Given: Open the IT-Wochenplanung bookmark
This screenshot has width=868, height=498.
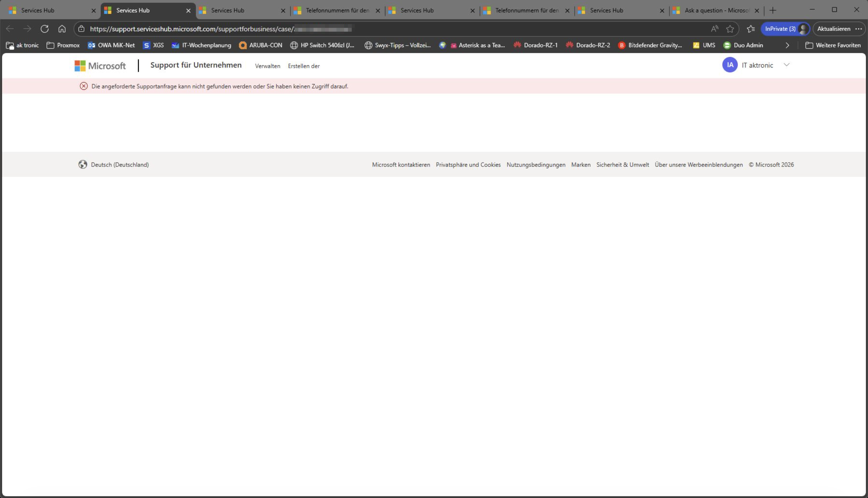Looking at the screenshot, I should [x=201, y=45].
